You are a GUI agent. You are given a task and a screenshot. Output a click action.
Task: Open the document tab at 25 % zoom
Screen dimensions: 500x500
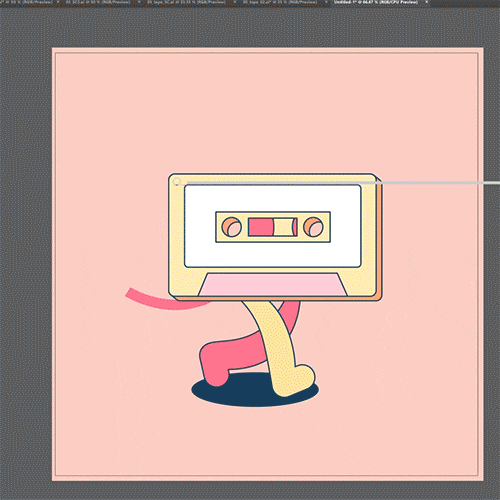pyautogui.click(x=279, y=2)
